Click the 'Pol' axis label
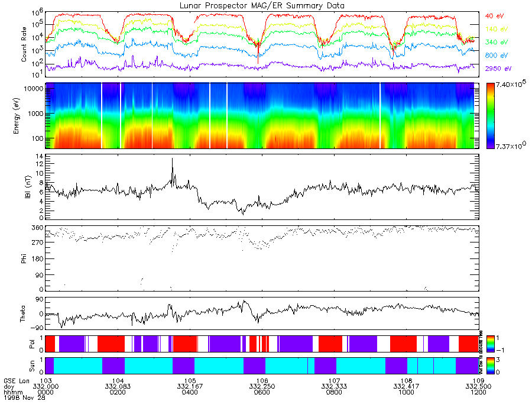Viewport: 532px width, 414px height. point(32,344)
